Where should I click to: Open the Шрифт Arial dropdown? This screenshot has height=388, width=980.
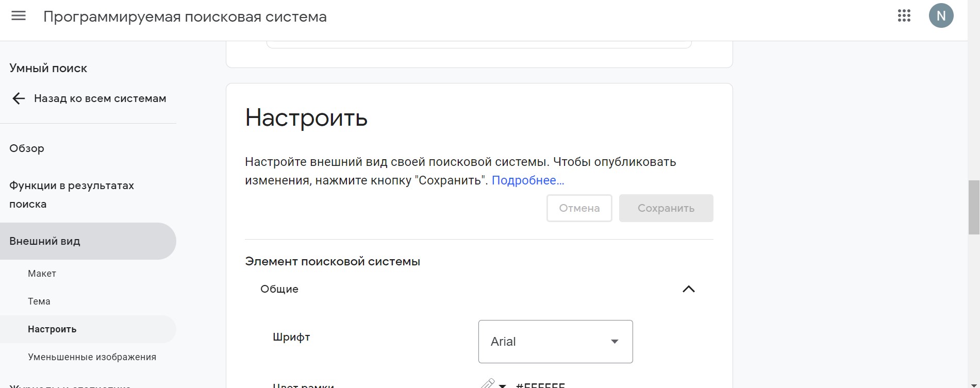(x=555, y=342)
